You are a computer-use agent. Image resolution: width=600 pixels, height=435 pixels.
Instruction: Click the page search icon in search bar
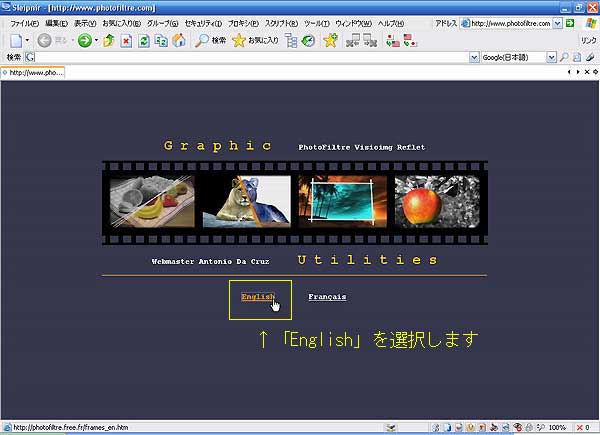tap(577, 57)
